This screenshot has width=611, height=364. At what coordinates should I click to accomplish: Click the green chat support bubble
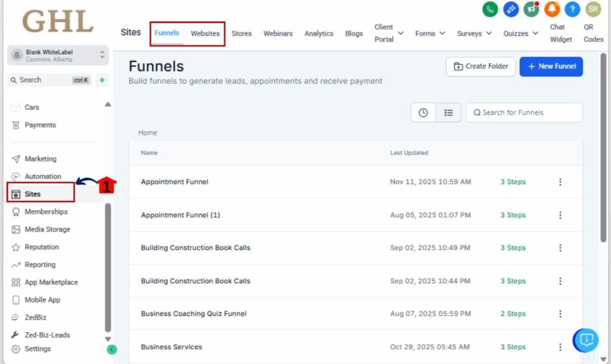click(585, 340)
